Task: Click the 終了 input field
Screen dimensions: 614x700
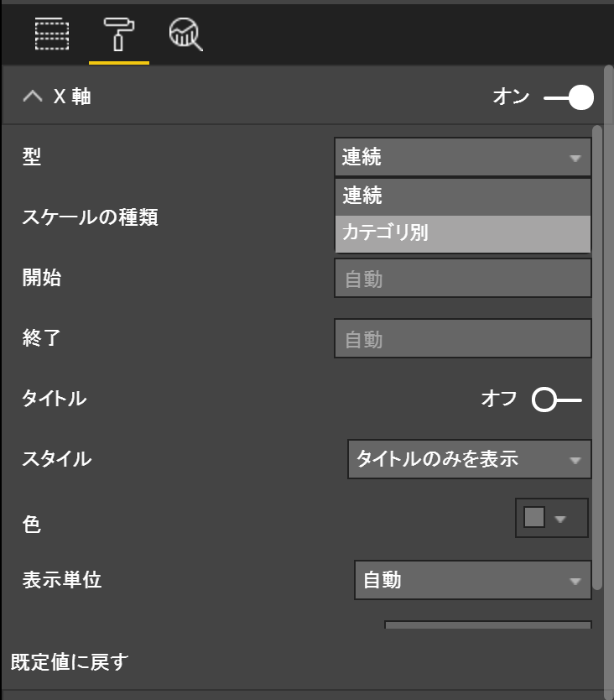Action: [x=463, y=338]
